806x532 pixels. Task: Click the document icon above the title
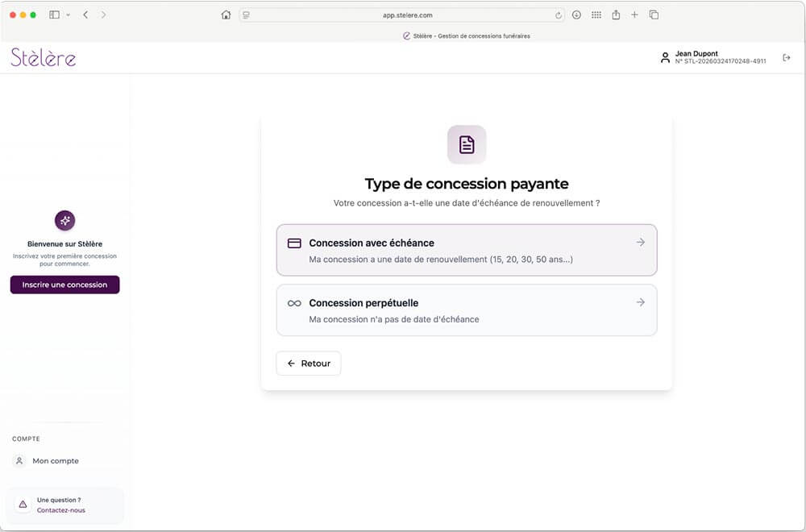pyautogui.click(x=466, y=144)
